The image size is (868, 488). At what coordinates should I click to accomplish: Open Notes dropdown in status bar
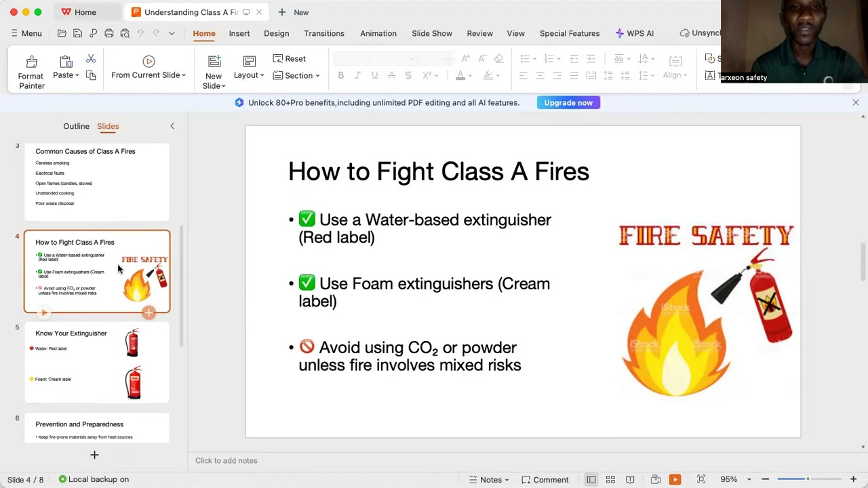(507, 480)
